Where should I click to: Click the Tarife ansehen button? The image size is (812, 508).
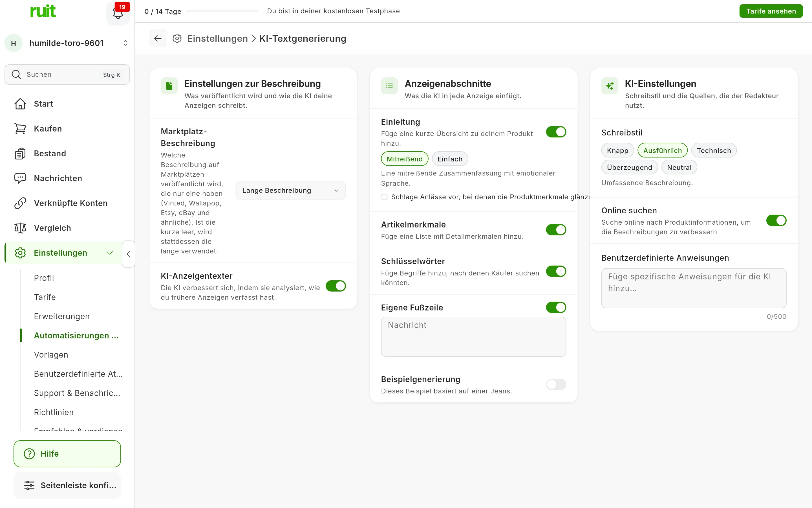point(771,11)
